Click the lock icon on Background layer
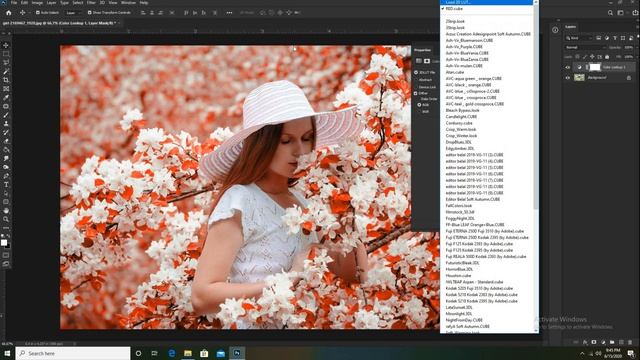Viewport: 640px width, 360px height. point(629,78)
